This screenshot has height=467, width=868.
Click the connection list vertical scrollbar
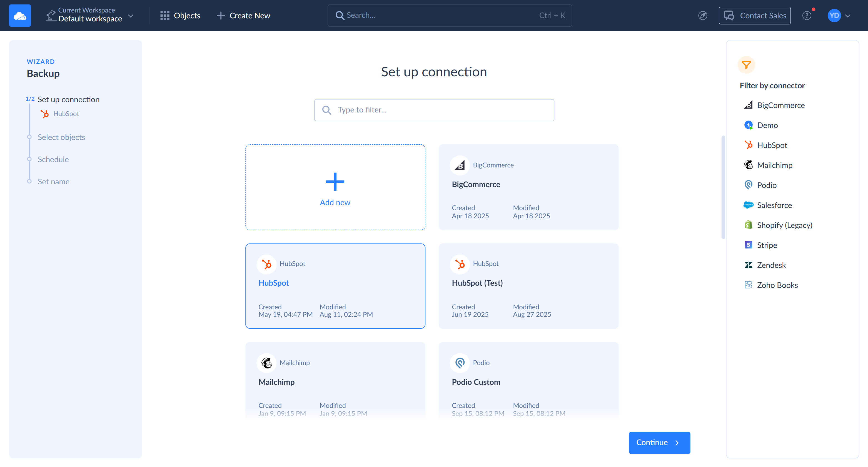pyautogui.click(x=723, y=187)
